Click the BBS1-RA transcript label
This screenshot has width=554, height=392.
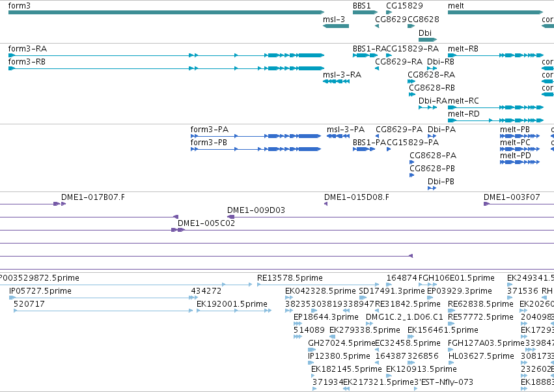coord(370,49)
